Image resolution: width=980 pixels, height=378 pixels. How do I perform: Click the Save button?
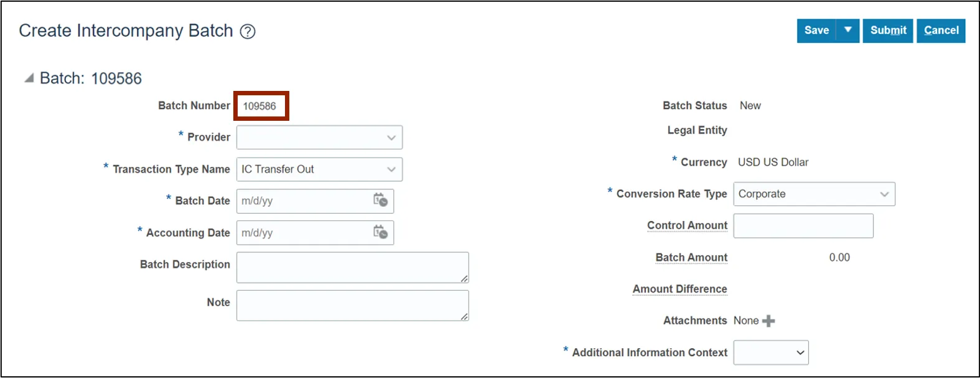816,31
